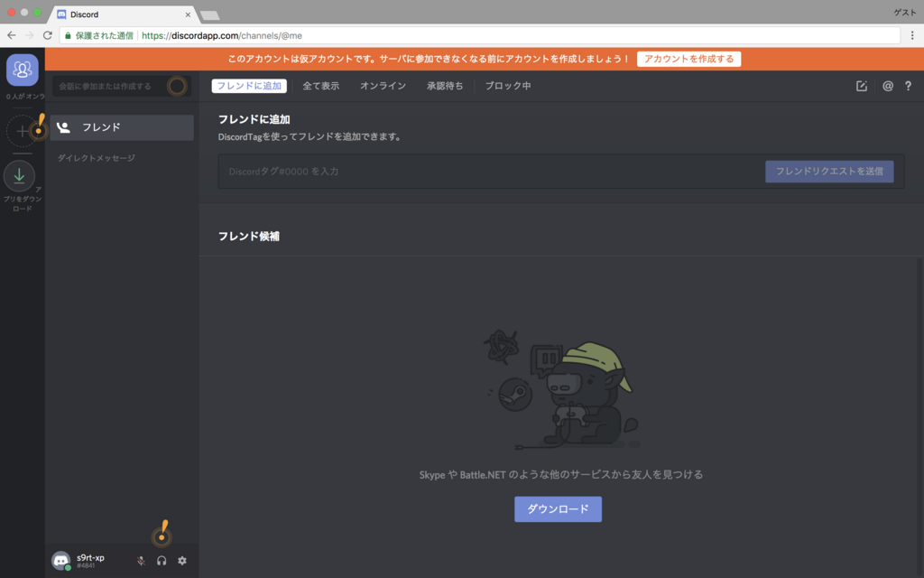The height and width of the screenshot is (578, 924).
Task: Click アカウントを作成する button
Action: pyautogui.click(x=688, y=59)
